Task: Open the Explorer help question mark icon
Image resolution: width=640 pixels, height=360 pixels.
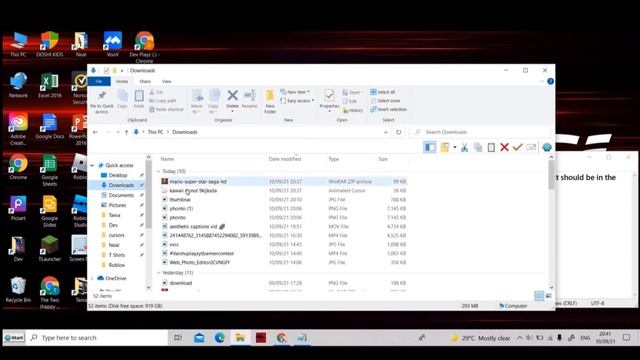Action: pyautogui.click(x=550, y=81)
